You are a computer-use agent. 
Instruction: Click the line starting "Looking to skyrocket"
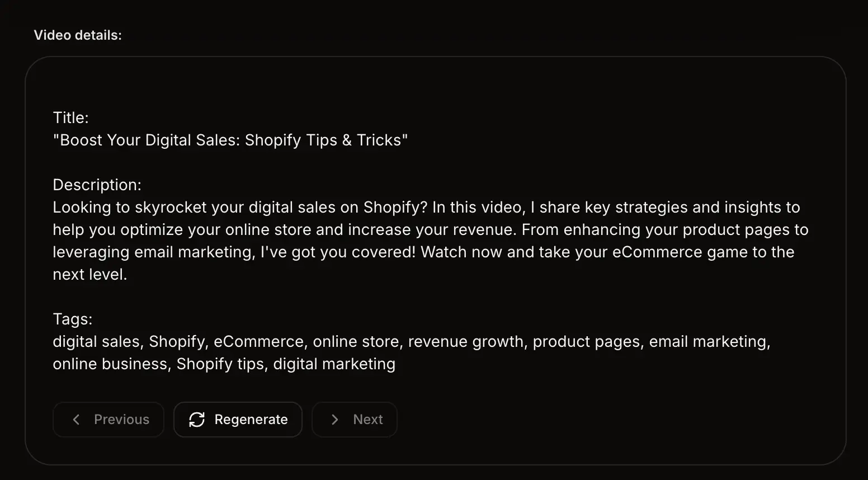[426, 207]
